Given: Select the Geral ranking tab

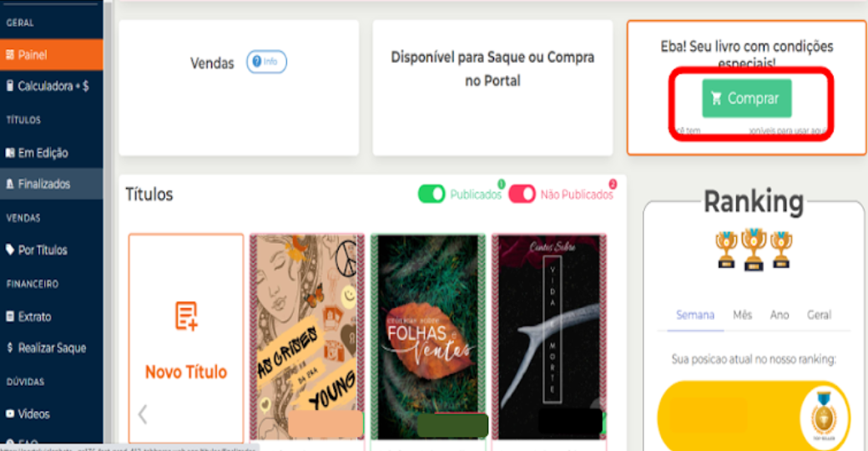Looking at the screenshot, I should coord(819,315).
